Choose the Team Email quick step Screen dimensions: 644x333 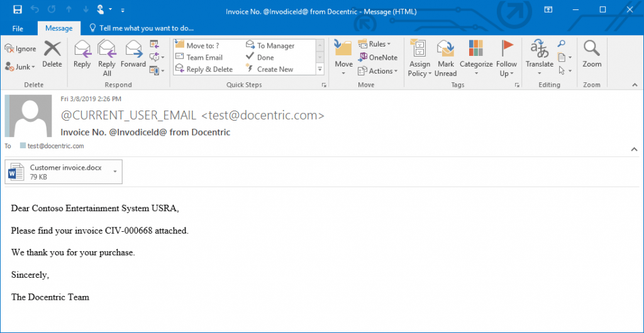[x=199, y=57]
